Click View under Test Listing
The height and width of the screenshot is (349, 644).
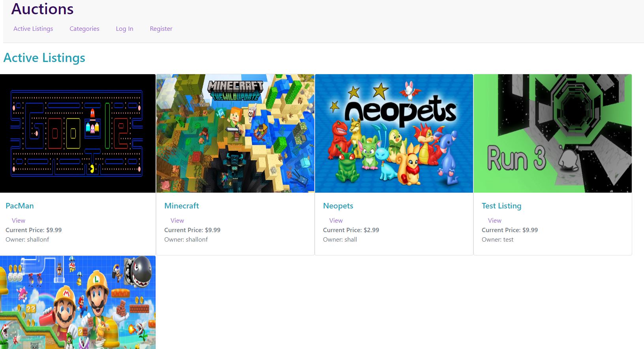coord(495,221)
